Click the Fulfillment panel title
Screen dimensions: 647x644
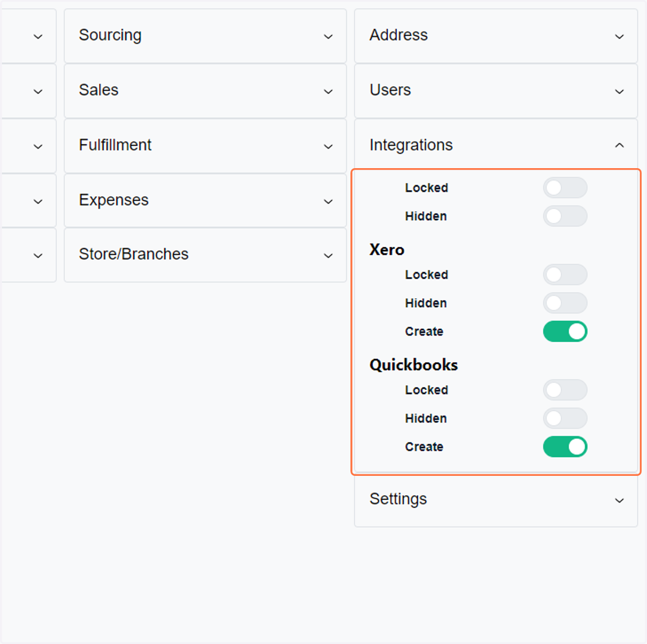(115, 145)
